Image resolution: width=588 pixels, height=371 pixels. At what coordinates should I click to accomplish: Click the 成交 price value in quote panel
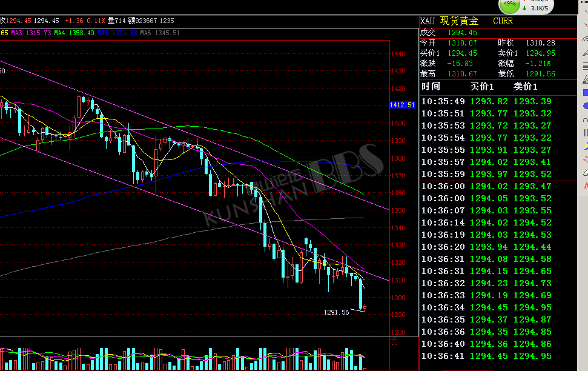pos(463,33)
